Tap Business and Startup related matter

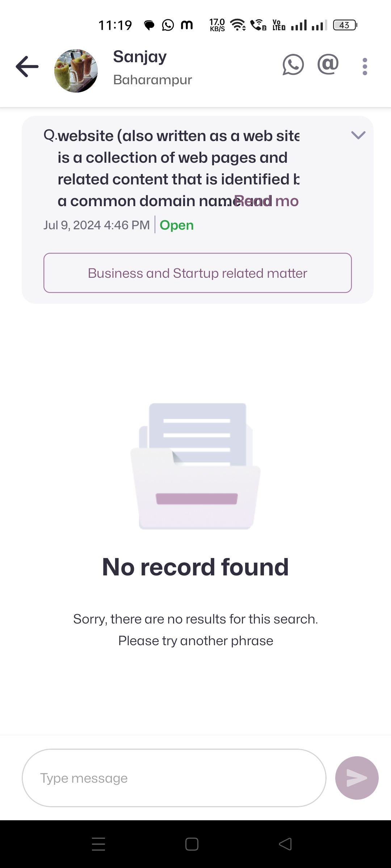click(x=198, y=273)
